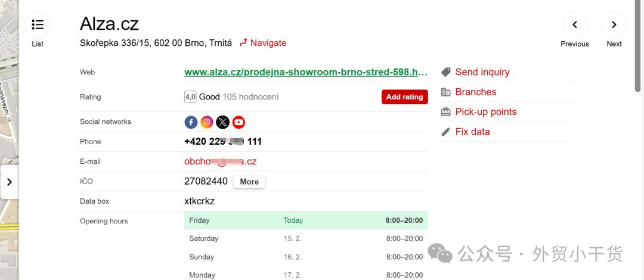The width and height of the screenshot is (644, 280).
Task: Click the Add rating button
Action: click(x=404, y=97)
